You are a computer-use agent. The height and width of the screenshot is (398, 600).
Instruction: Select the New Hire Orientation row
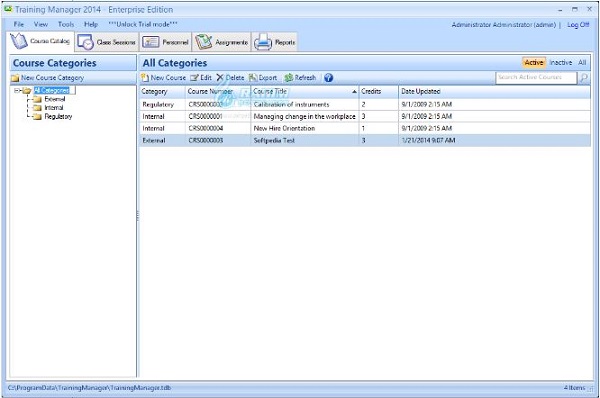tap(365, 129)
